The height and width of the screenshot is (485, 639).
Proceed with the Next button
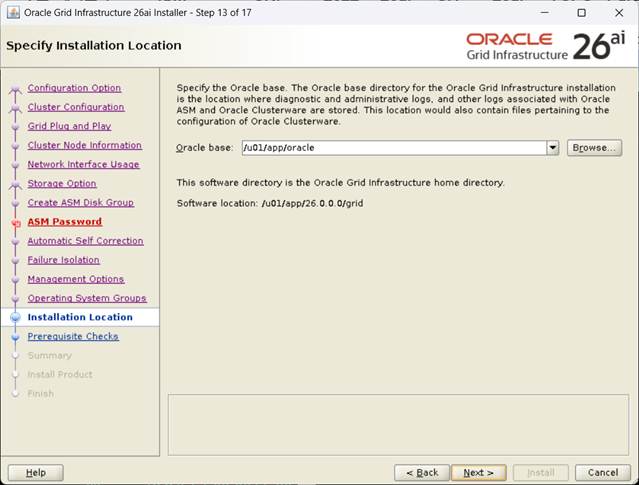click(479, 473)
